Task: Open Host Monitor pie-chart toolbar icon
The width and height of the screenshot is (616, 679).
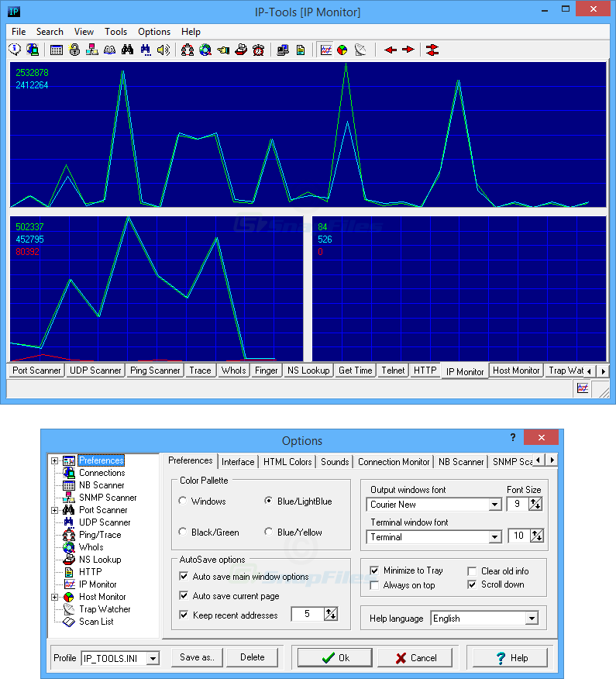Action: click(342, 50)
